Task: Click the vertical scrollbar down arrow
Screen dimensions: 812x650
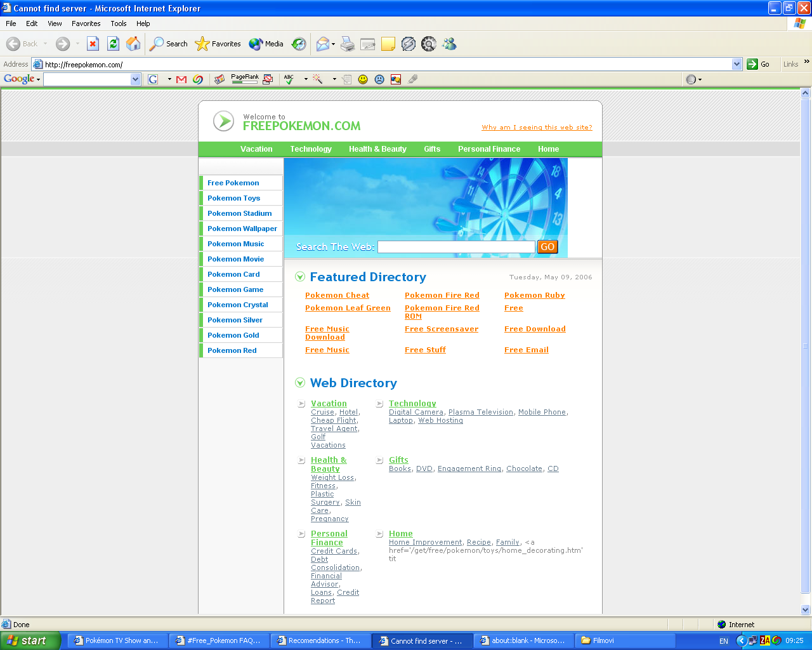Action: [806, 609]
